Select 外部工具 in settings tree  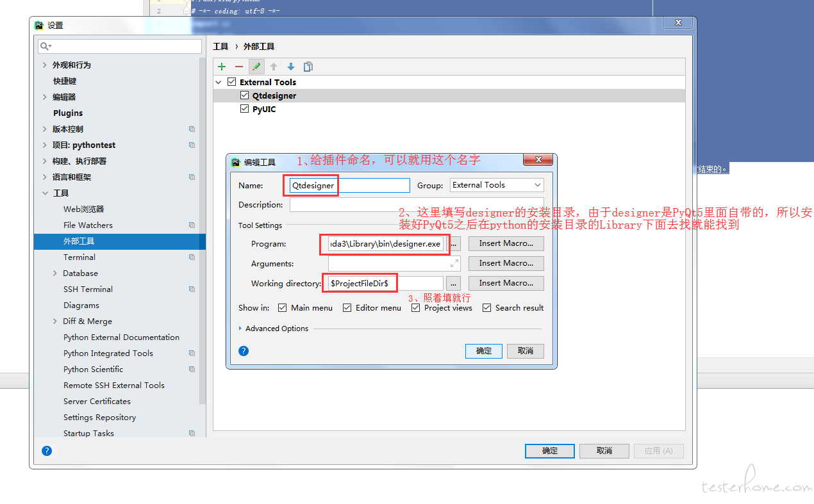(x=79, y=241)
